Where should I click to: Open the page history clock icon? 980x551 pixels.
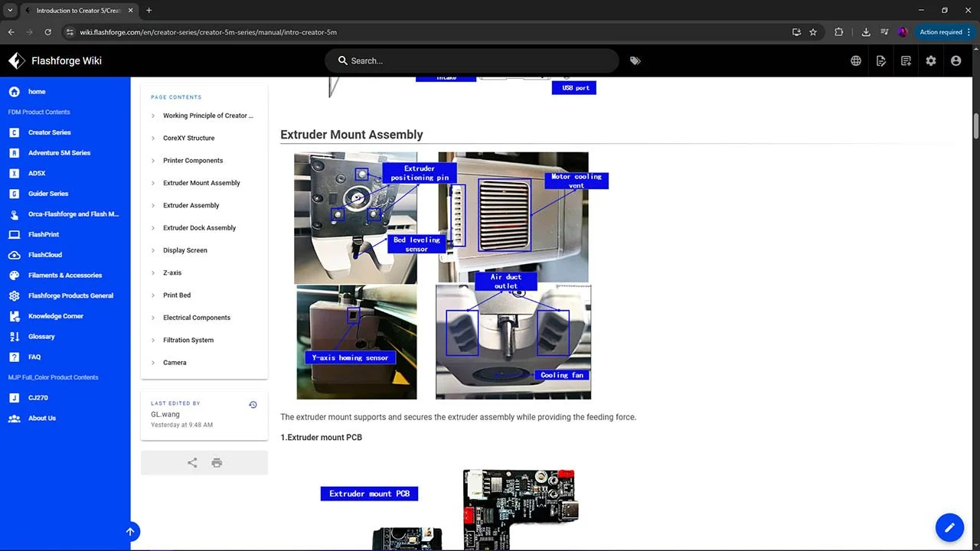coord(253,405)
